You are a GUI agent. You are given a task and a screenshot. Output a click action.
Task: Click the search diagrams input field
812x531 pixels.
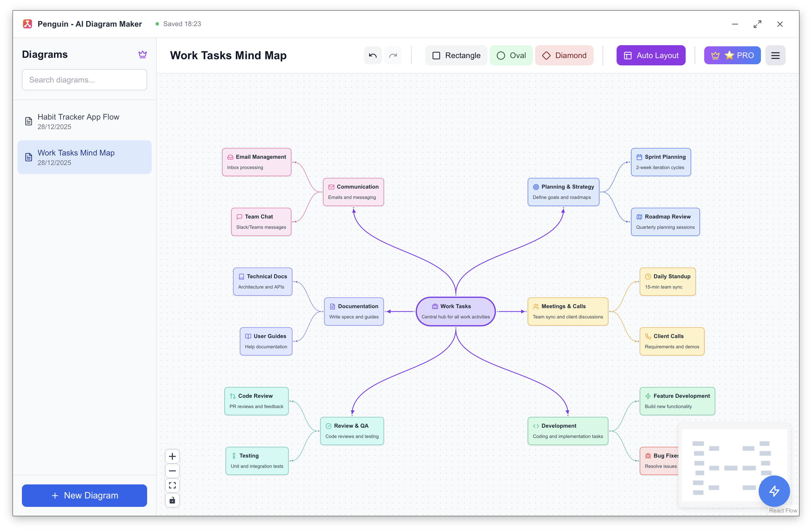pyautogui.click(x=84, y=79)
